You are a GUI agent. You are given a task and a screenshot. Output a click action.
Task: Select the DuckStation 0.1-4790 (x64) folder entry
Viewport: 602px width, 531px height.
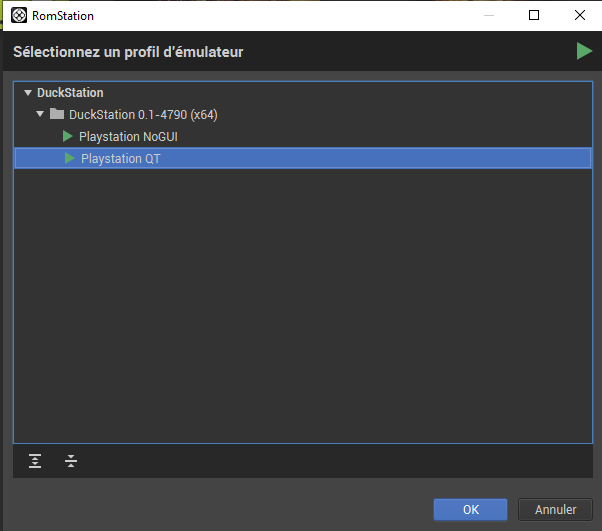(143, 114)
